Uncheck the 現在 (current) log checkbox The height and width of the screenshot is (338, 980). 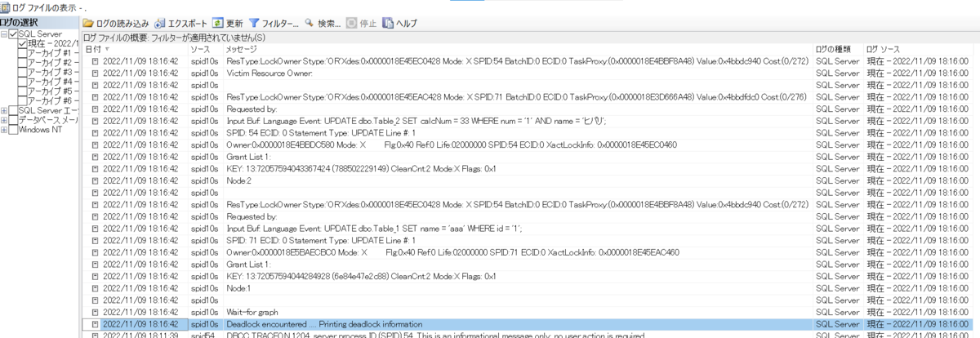click(23, 43)
